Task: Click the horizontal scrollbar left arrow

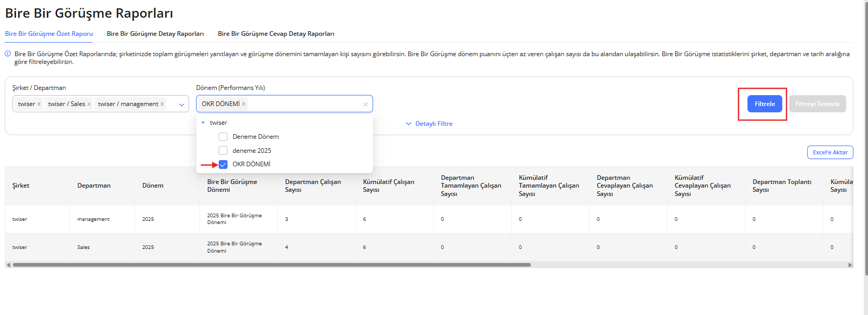Action: point(8,265)
